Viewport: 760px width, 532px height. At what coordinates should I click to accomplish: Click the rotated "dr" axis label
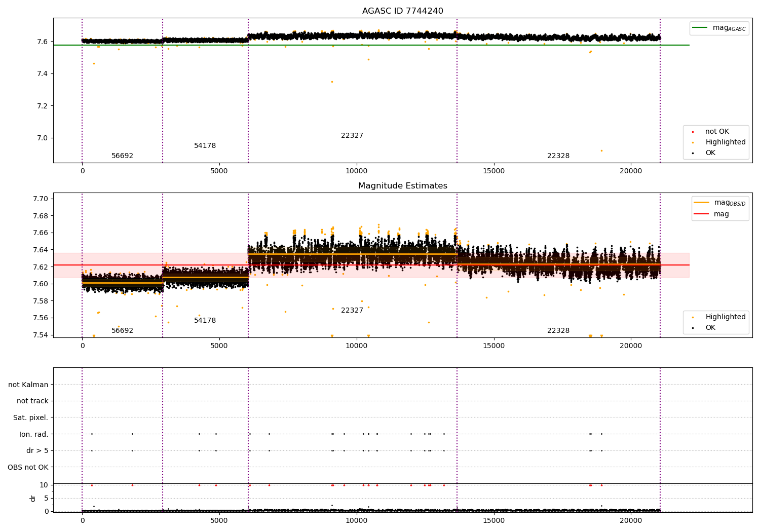pos(33,498)
